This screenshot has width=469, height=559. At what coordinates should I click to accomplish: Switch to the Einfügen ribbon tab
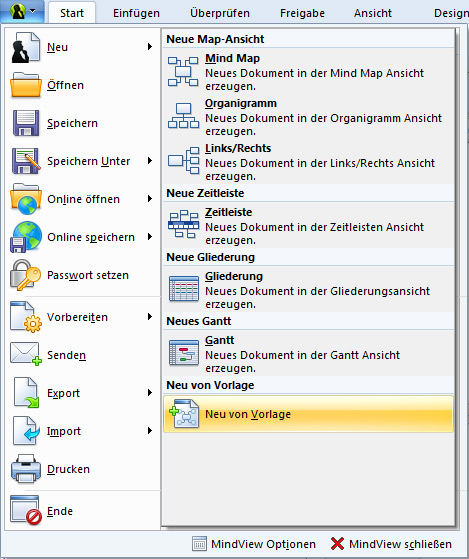coord(136,13)
